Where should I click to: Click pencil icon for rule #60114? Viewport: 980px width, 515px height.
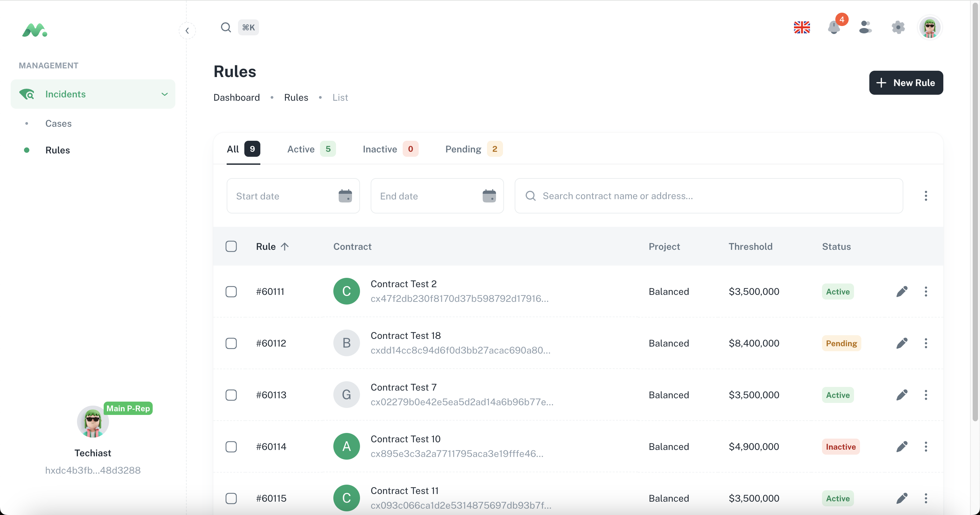point(902,447)
